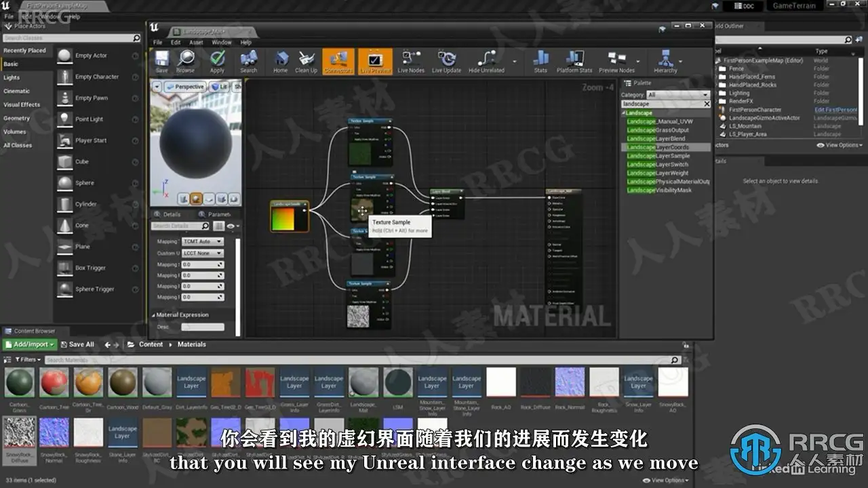Click the Search Details input field
Viewport: 868px width, 488px height.
tap(180, 226)
